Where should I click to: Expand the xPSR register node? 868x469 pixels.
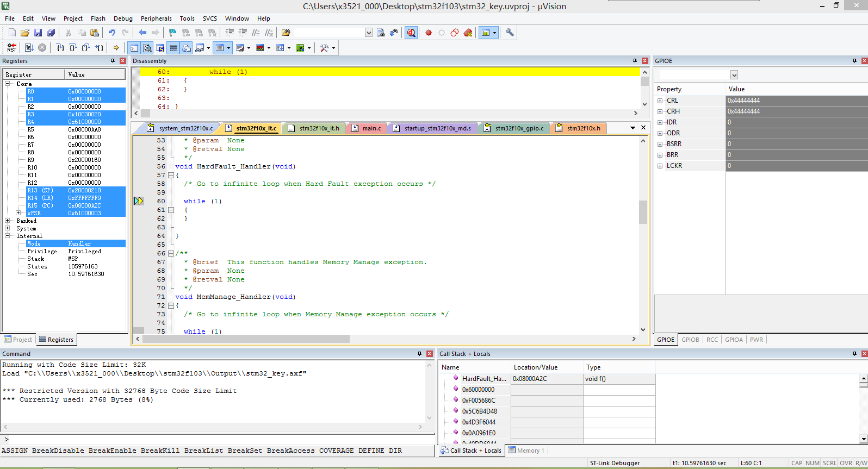[x=18, y=213]
